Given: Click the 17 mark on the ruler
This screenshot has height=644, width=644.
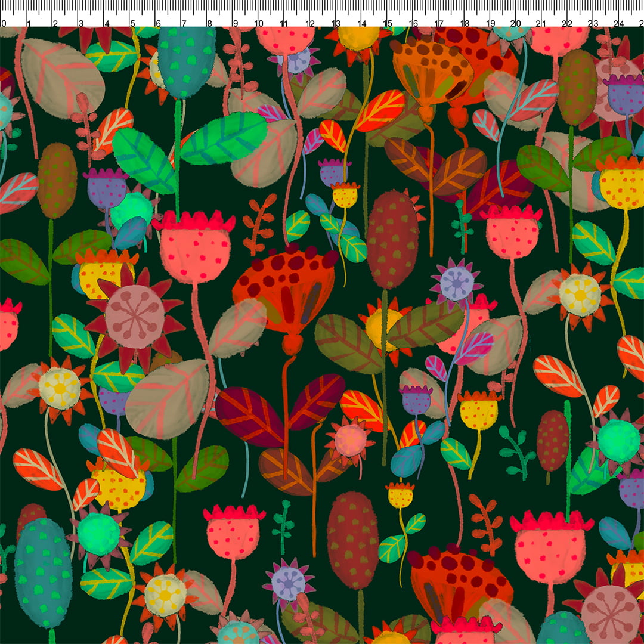Looking at the screenshot, I should pyautogui.click(x=439, y=23).
